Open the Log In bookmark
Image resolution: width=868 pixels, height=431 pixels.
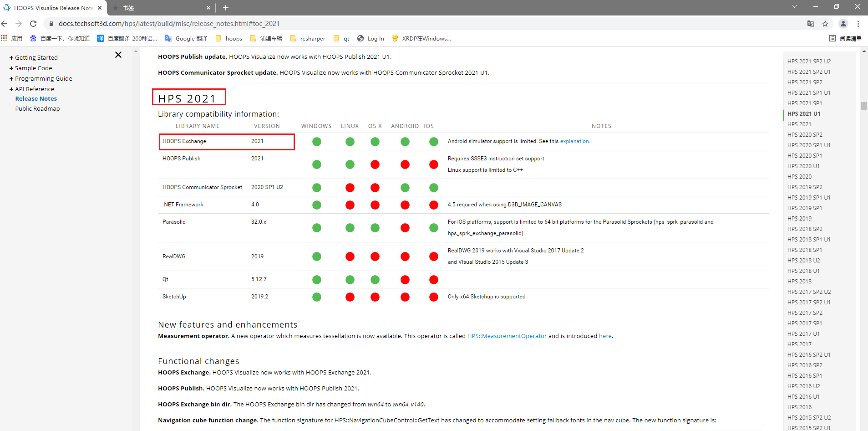371,38
